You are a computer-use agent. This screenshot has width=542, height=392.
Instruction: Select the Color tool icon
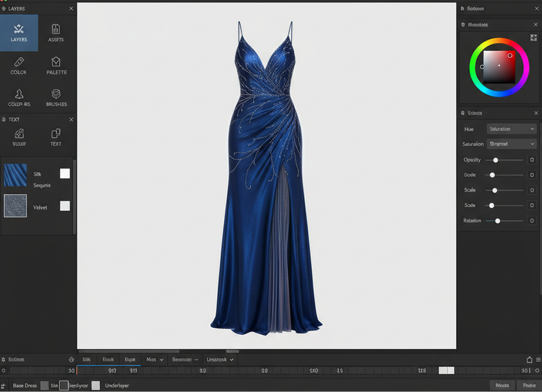pos(19,65)
